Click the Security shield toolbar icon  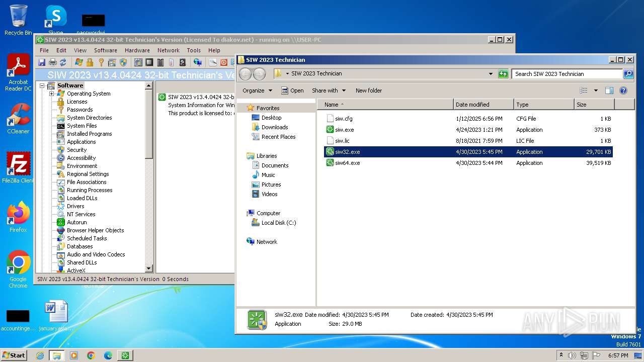pyautogui.click(x=123, y=62)
